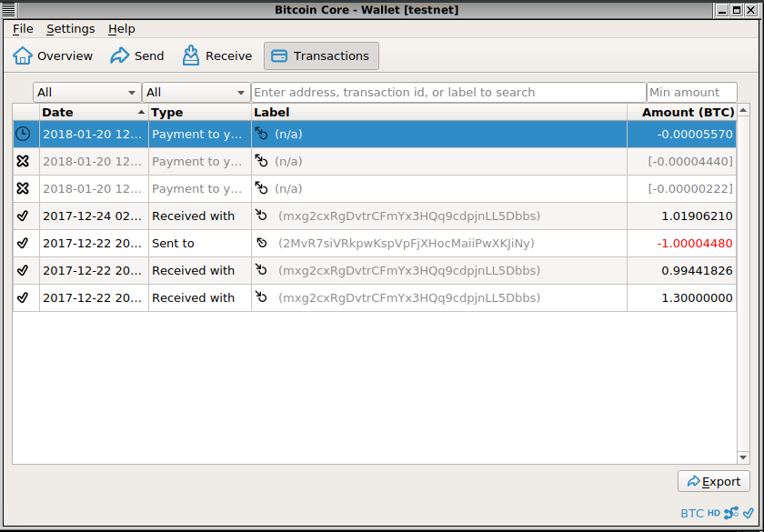
Task: Click the blockchain sync checkmark icon
Action: 748,513
